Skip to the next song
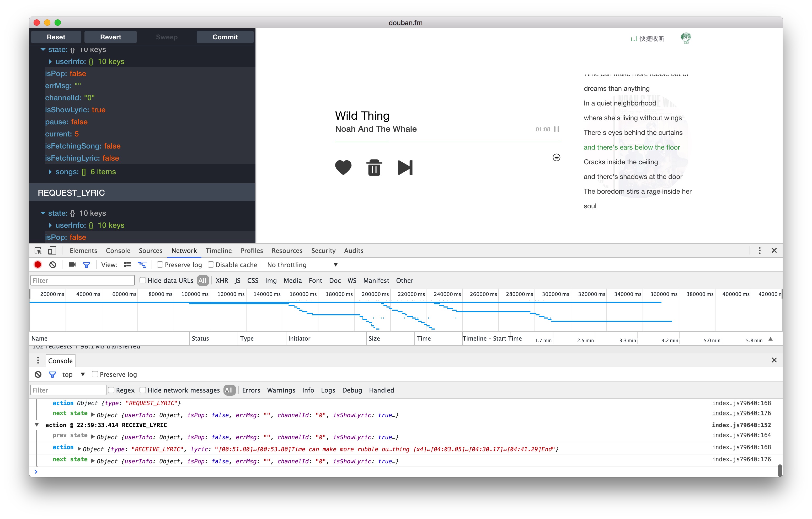The width and height of the screenshot is (812, 519). [405, 167]
